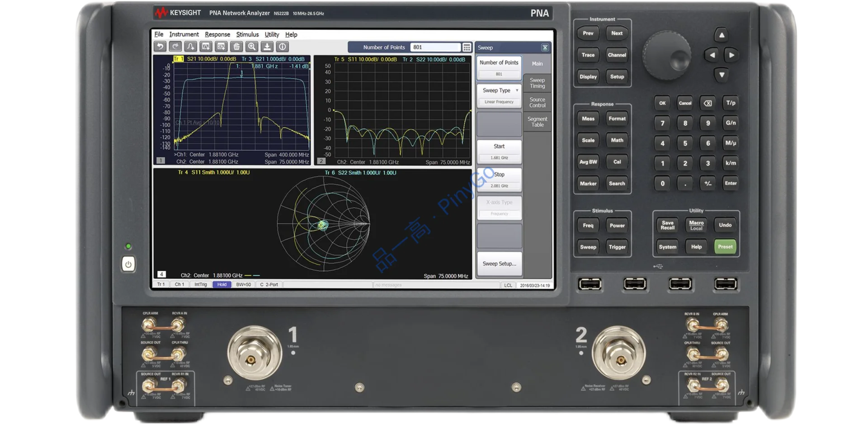
Task: Turn the large rotary knob
Action: coord(667,55)
